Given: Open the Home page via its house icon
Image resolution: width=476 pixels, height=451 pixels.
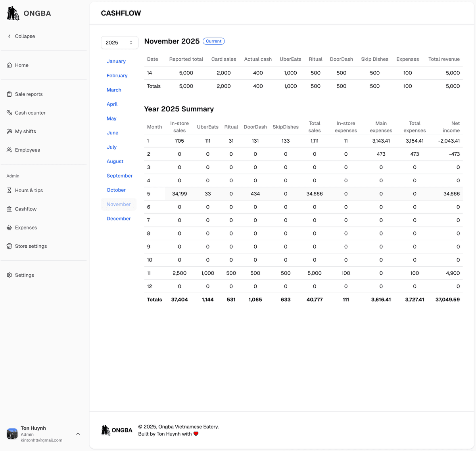Looking at the screenshot, I should pos(9,65).
